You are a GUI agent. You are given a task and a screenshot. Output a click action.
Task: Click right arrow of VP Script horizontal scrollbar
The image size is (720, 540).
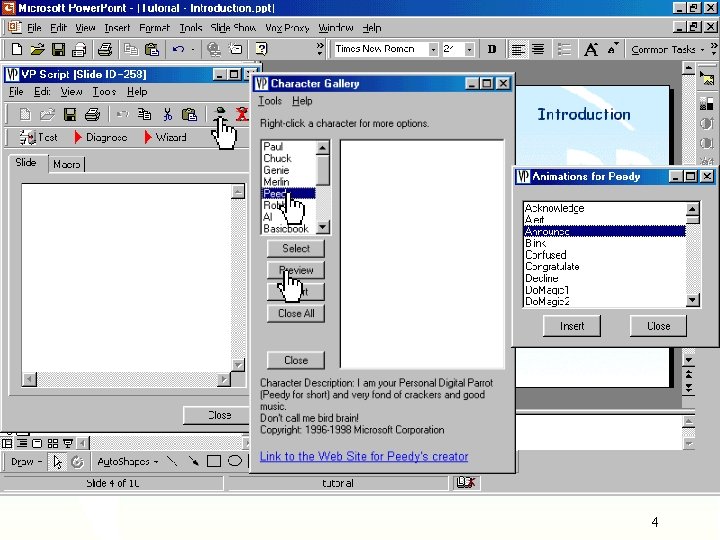coord(224,379)
